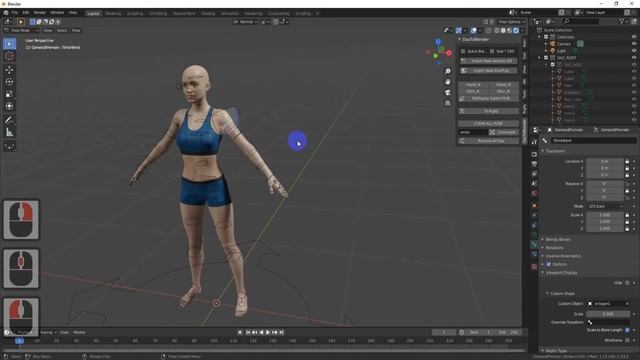Image resolution: width=640 pixels, height=360 pixels.
Task: Click the To Rigify button
Action: [488, 111]
